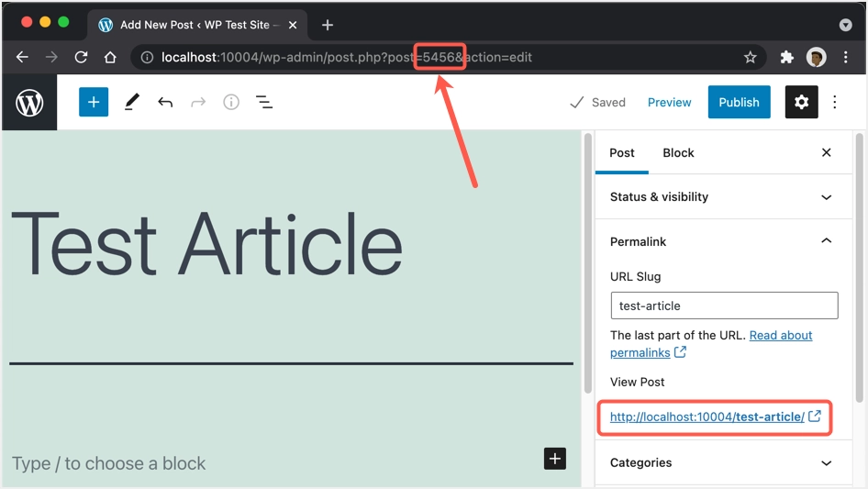Select the Add New Post browser tab
This screenshot has width=868, height=489.
click(x=197, y=25)
